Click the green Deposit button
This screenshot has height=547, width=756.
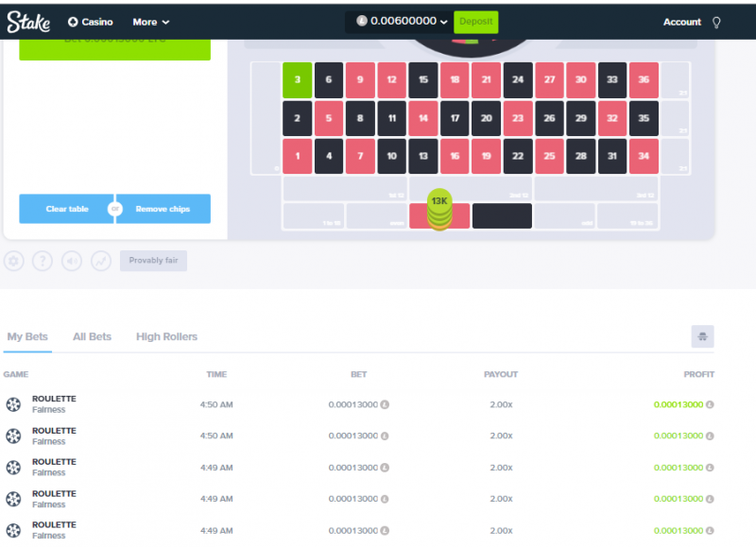[476, 22]
